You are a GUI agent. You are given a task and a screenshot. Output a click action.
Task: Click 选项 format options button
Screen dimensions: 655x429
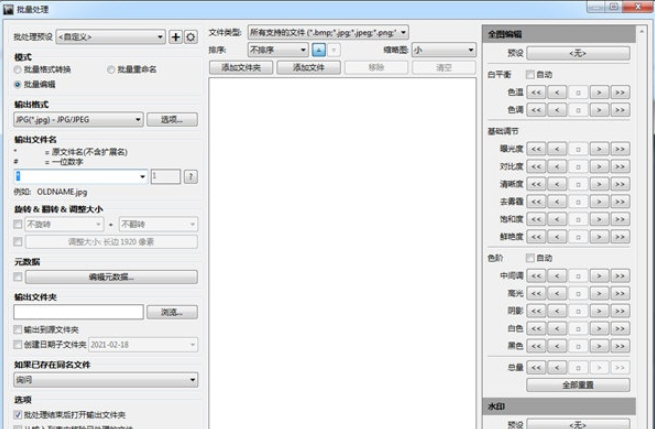(x=172, y=120)
